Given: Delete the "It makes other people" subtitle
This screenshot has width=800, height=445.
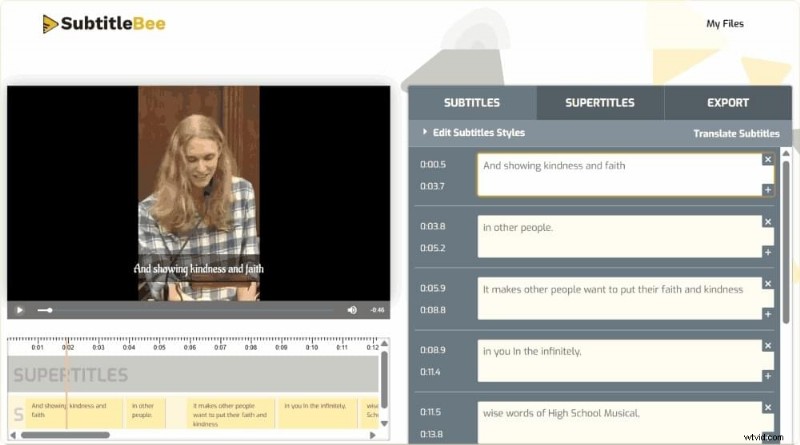Looking at the screenshot, I should click(x=768, y=284).
